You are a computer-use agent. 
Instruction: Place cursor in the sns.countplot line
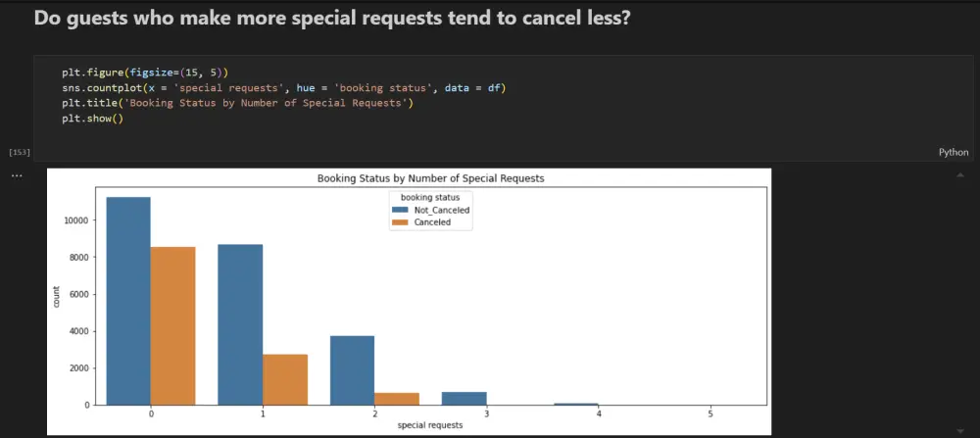click(282, 87)
